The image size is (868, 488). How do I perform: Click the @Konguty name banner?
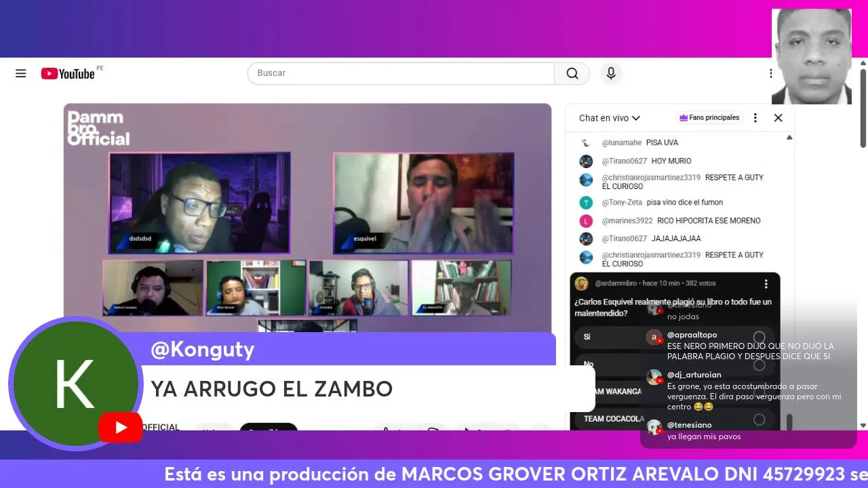coord(202,350)
